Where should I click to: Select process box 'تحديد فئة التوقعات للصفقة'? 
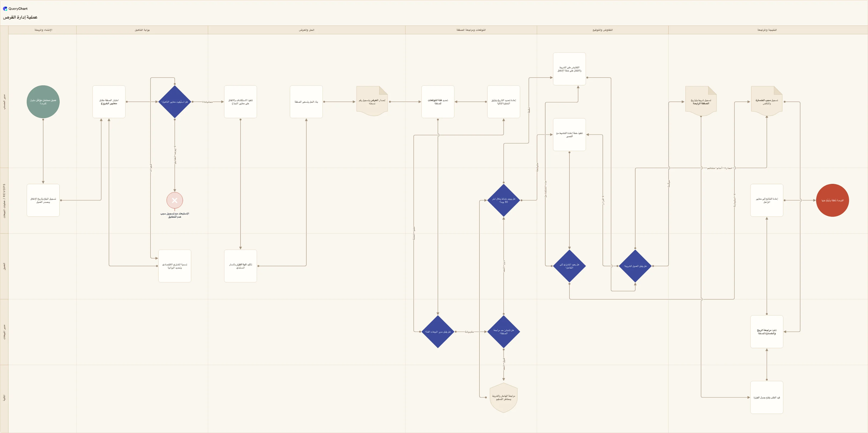point(438,102)
